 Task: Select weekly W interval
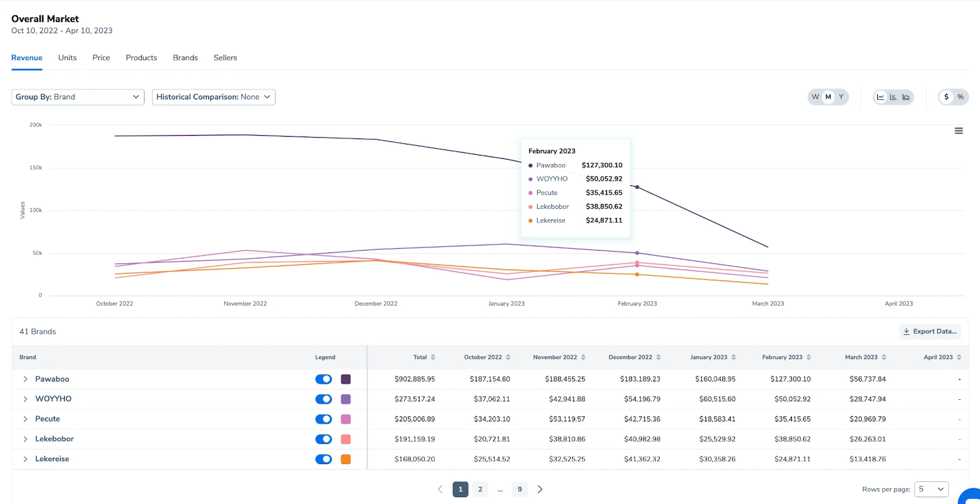815,97
